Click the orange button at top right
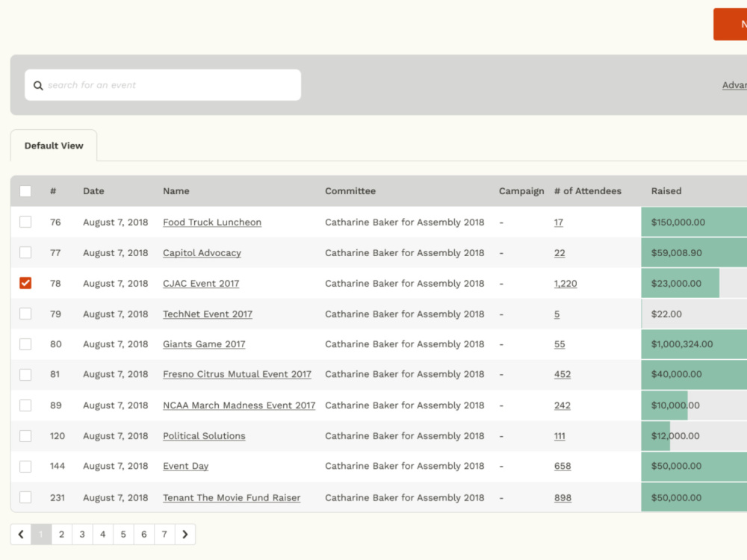 point(730,25)
